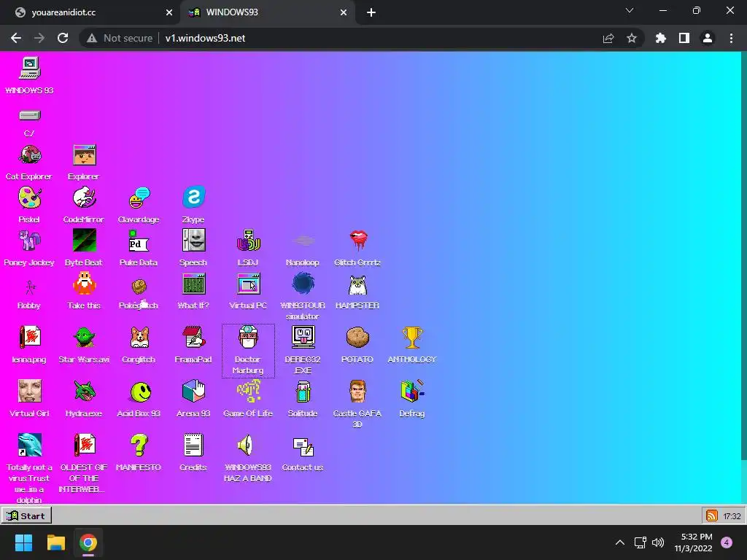
Task: Reload the page
Action: [x=63, y=38]
